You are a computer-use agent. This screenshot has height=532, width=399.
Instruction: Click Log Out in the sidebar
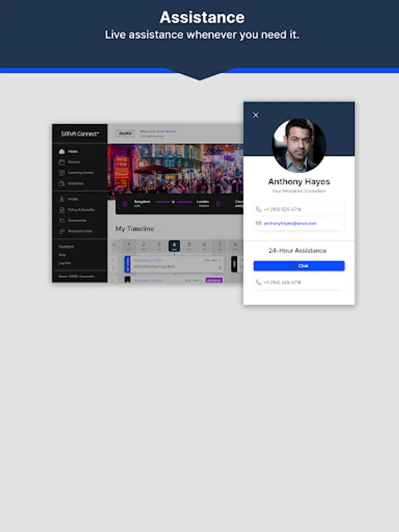(65, 263)
